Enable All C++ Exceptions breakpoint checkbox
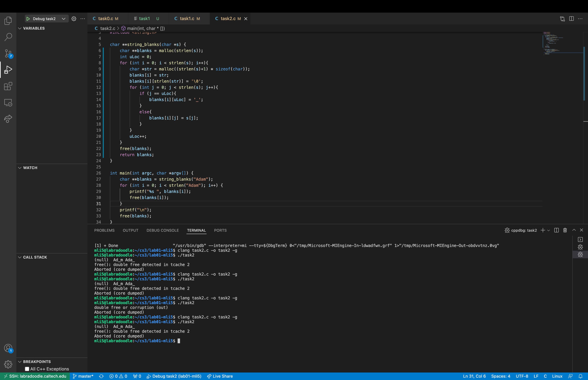588x380 pixels. [27, 369]
